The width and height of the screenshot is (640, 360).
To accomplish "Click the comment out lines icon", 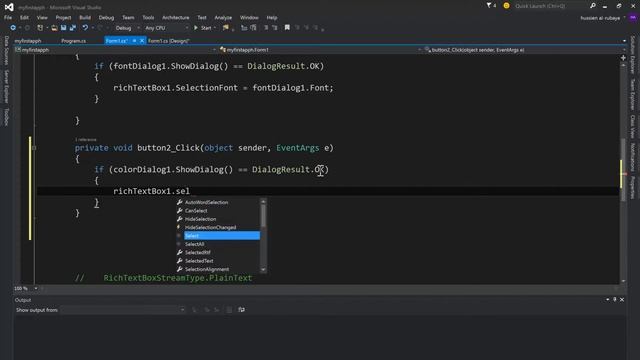I will [266, 28].
